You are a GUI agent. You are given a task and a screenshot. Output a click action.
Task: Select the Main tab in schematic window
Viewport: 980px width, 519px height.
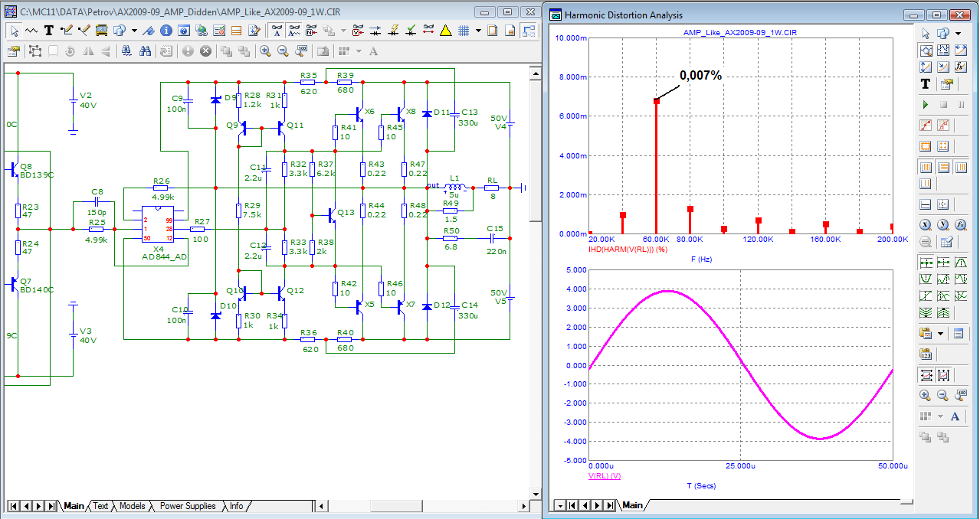tap(74, 506)
